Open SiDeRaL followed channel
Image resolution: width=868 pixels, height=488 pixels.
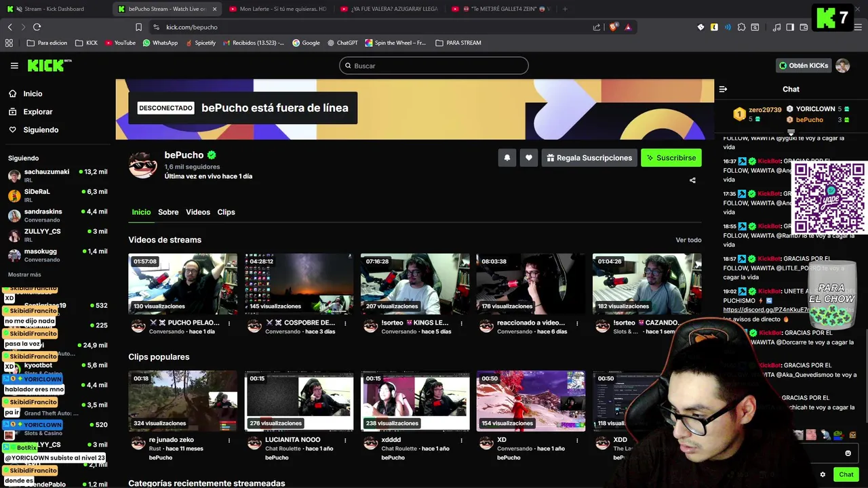click(x=58, y=195)
